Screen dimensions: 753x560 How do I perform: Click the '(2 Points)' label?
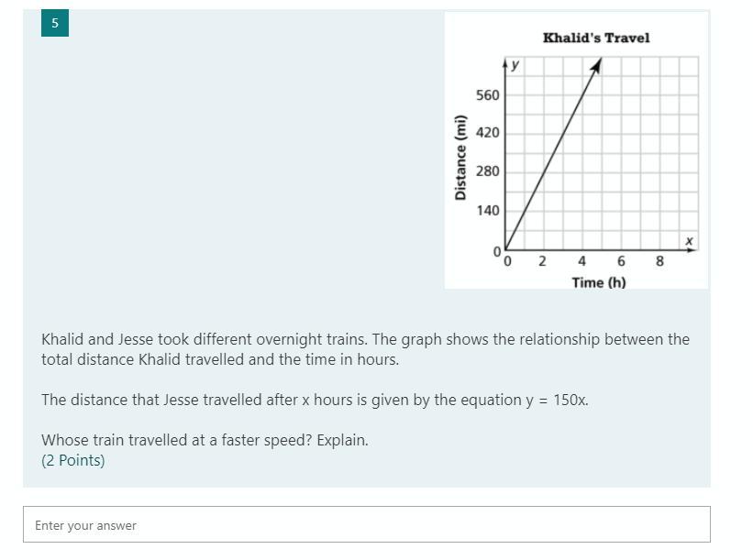click(x=73, y=460)
